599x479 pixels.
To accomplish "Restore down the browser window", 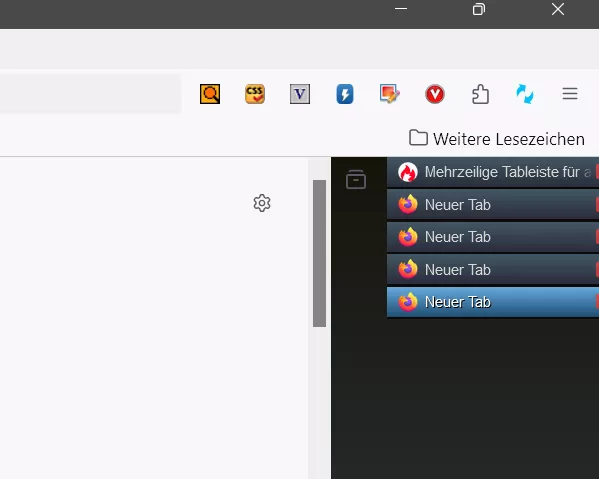I will click(x=479, y=9).
